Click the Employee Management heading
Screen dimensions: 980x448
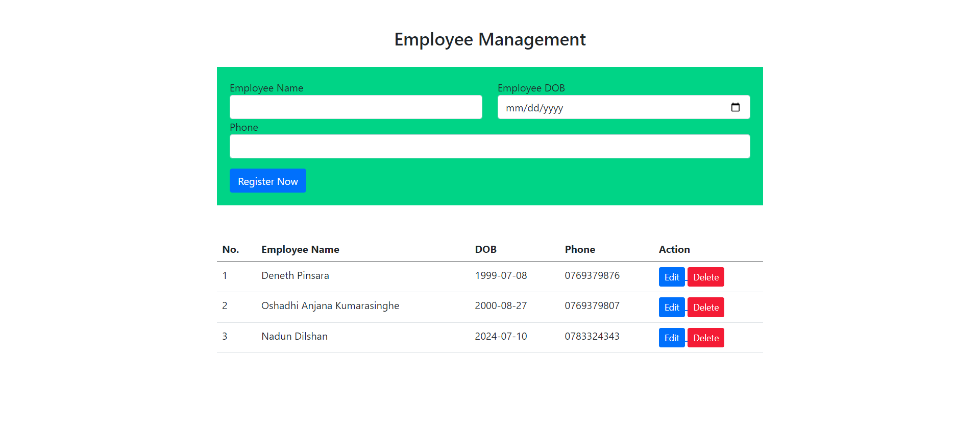(x=490, y=39)
